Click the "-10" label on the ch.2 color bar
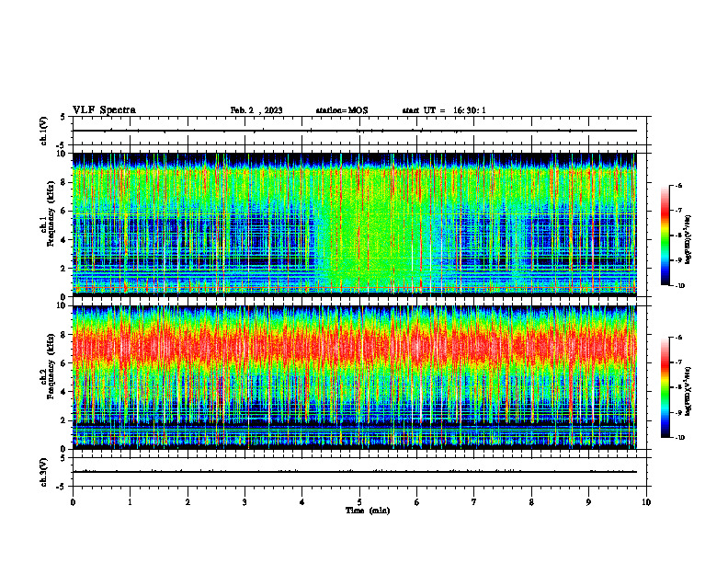 [678, 438]
